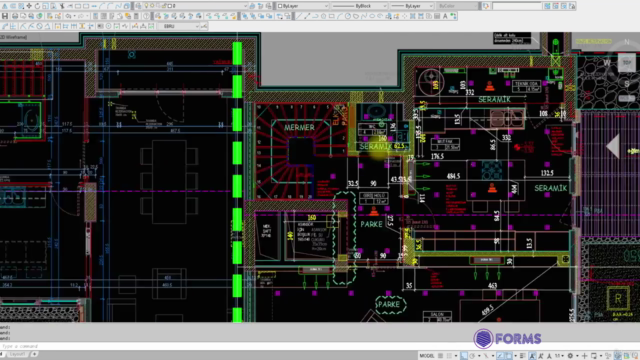The height and width of the screenshot is (360, 640).
Task: Select the Multiline Text A tool
Action: (445, 16)
